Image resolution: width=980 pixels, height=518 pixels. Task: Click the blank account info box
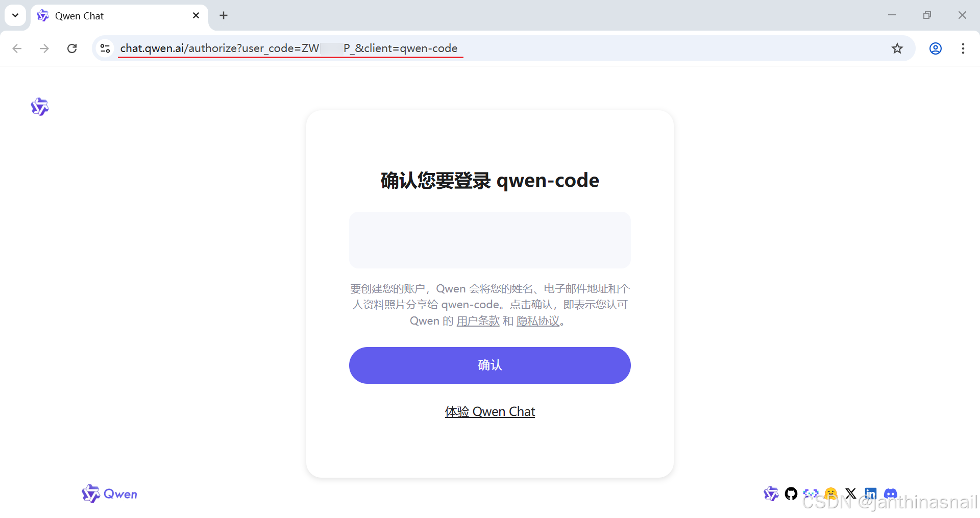coord(490,240)
